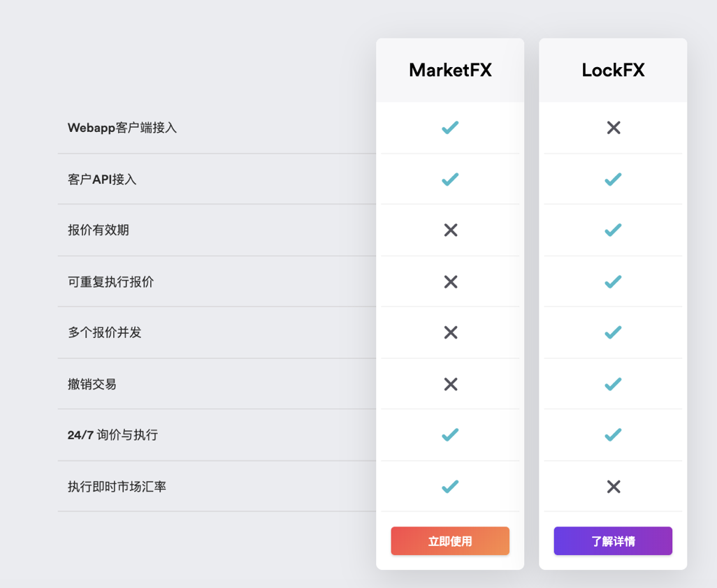The width and height of the screenshot is (717, 588).
Task: Click the checkmark for 可重复执行报价 under LockFX
Action: click(x=613, y=281)
